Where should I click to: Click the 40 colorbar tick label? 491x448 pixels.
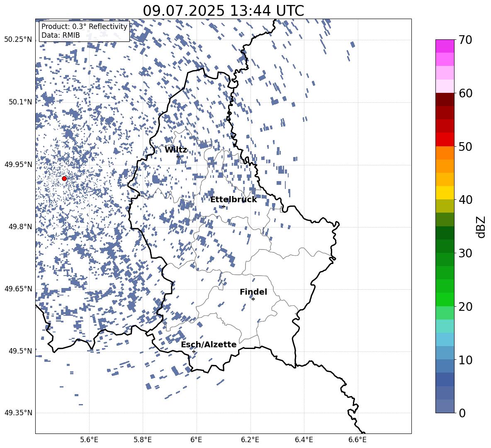pos(465,200)
